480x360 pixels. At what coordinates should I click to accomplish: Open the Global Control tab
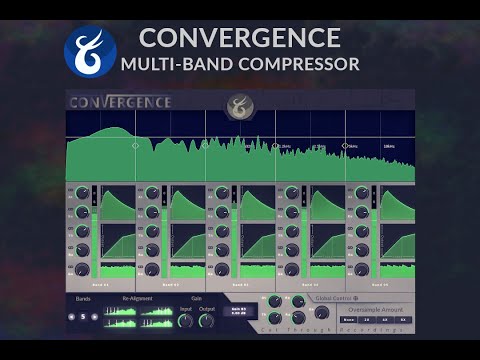coord(337,298)
